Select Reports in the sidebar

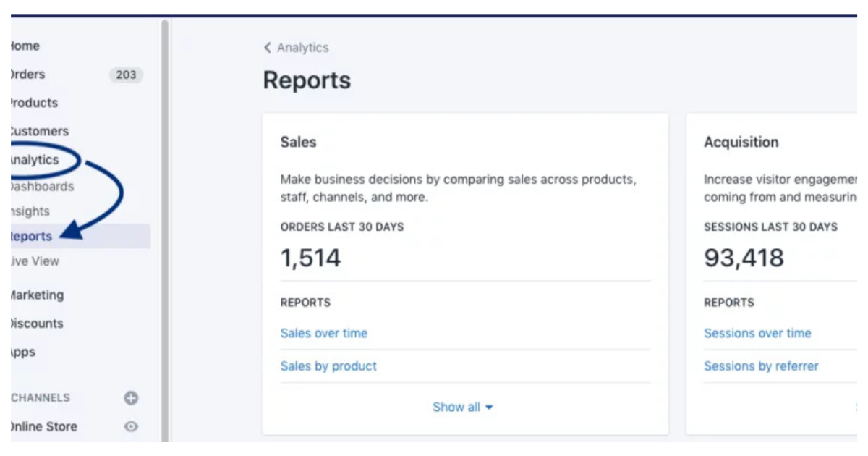tap(31, 237)
